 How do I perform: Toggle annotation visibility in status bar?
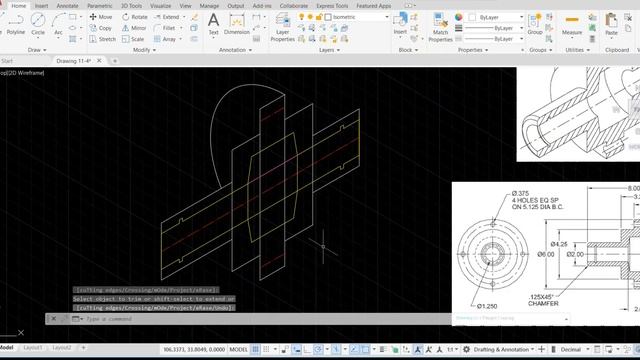coord(418,349)
